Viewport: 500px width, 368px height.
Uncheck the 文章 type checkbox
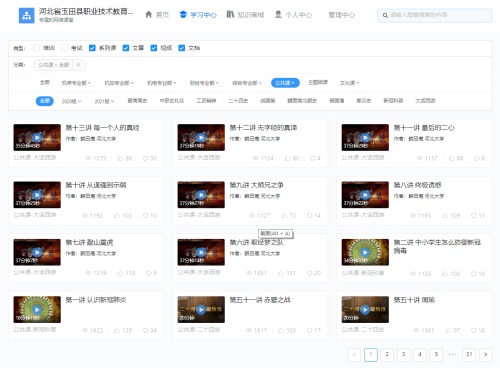pyautogui.click(x=126, y=48)
